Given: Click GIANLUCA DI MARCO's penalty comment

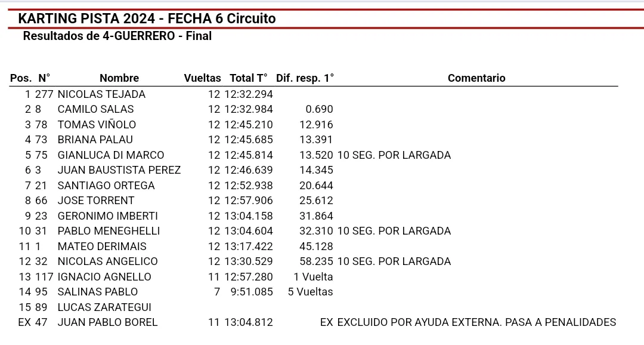Looking at the screenshot, I should [x=394, y=155].
